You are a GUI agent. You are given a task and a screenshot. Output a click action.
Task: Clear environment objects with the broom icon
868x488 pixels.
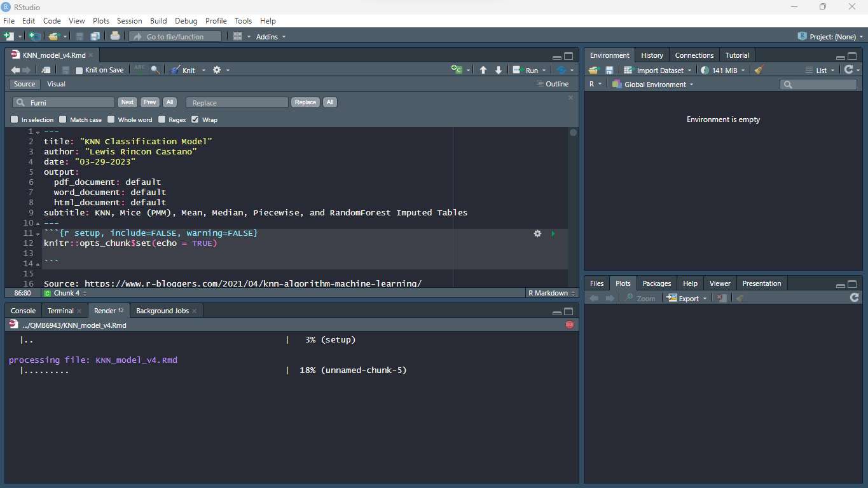pos(759,71)
